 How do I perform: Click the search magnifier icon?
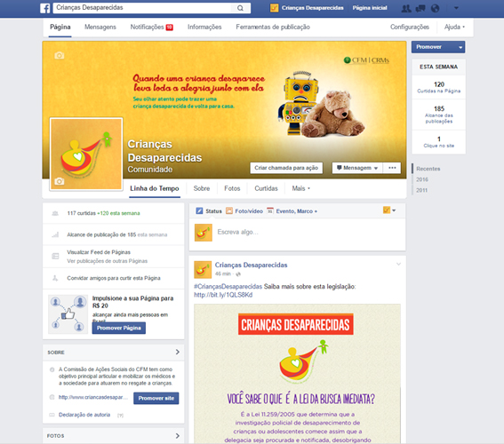(x=240, y=8)
